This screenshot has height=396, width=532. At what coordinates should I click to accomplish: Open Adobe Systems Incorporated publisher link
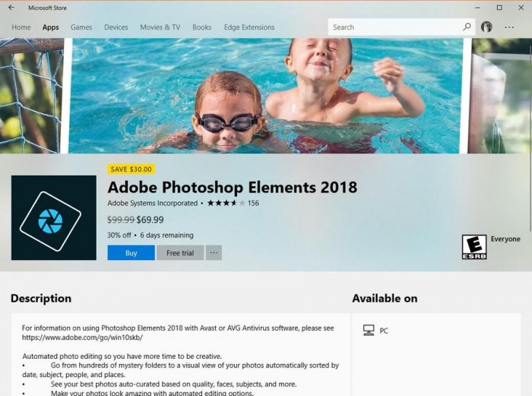[152, 203]
